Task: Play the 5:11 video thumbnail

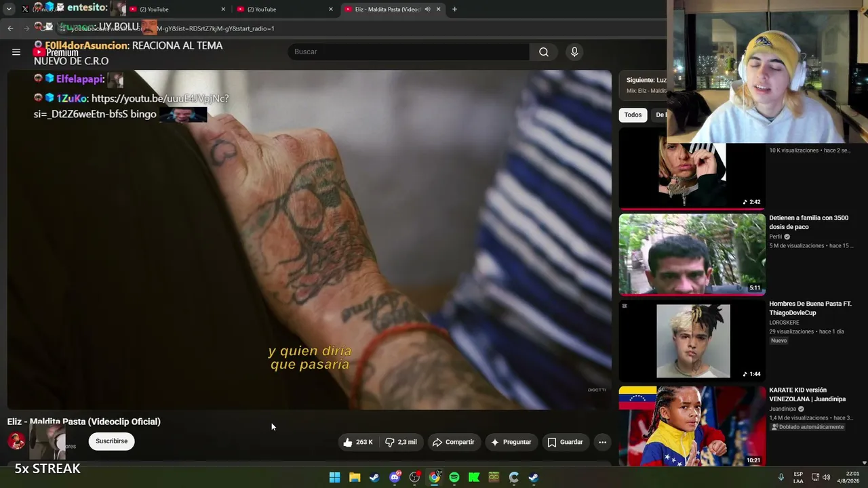Action: click(x=692, y=255)
